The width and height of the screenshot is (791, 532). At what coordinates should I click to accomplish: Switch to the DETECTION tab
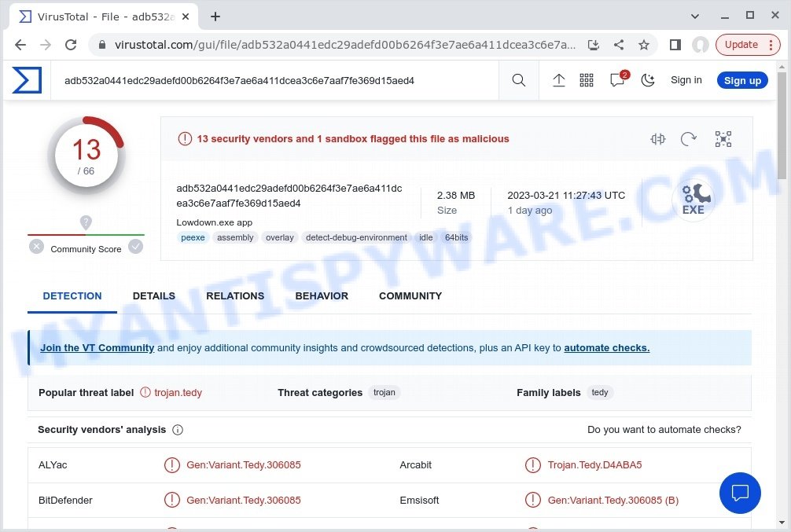pyautogui.click(x=72, y=296)
